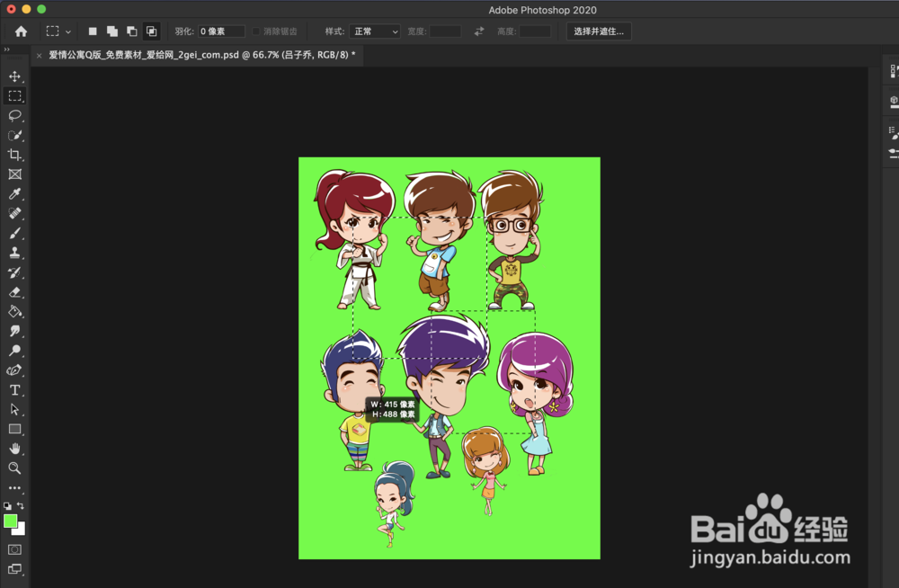
Task: Choose Intersect with Selection mode
Action: (x=151, y=31)
